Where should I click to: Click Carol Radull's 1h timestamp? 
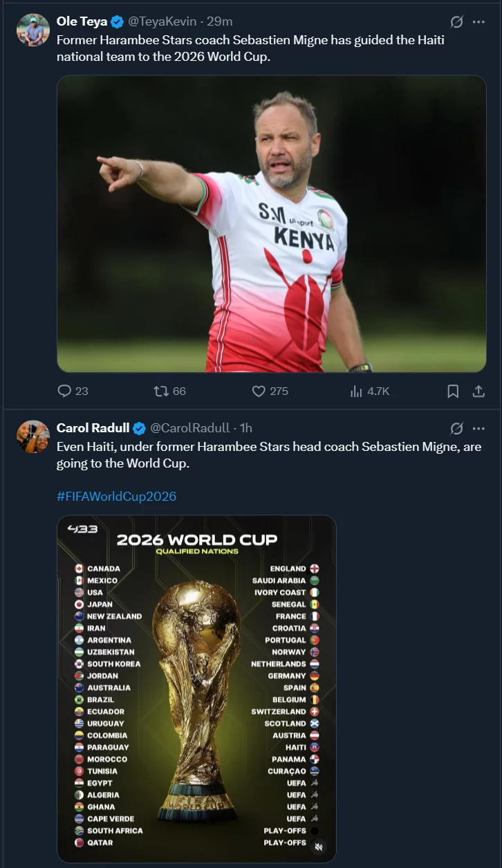(x=246, y=428)
